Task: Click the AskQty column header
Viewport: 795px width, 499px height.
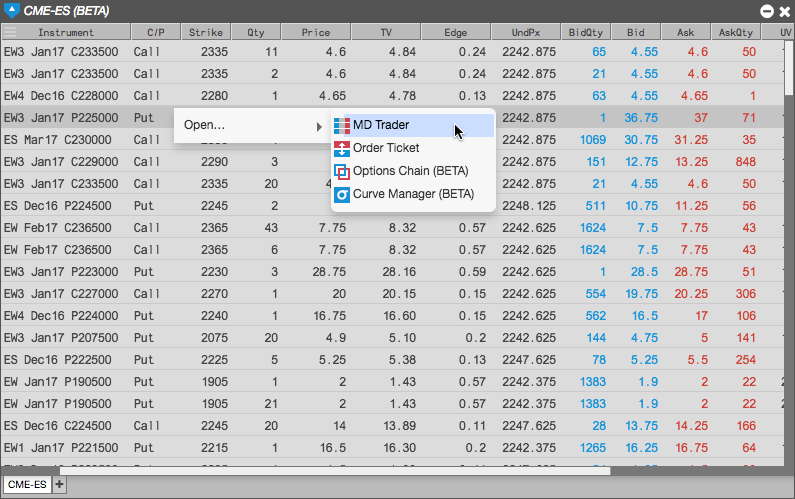Action: coord(736,32)
